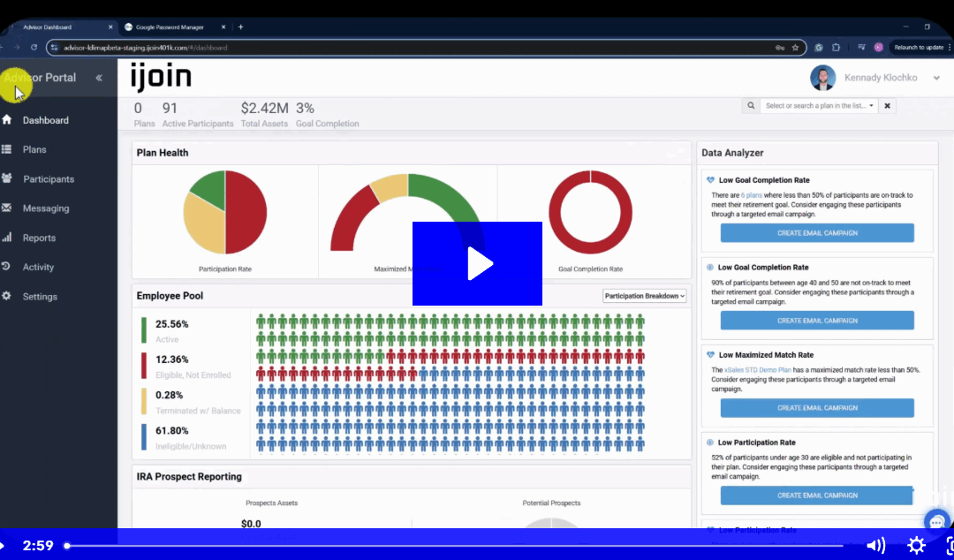Open Settings in the sidebar
Screen dimensions: 954x560
click(40, 297)
